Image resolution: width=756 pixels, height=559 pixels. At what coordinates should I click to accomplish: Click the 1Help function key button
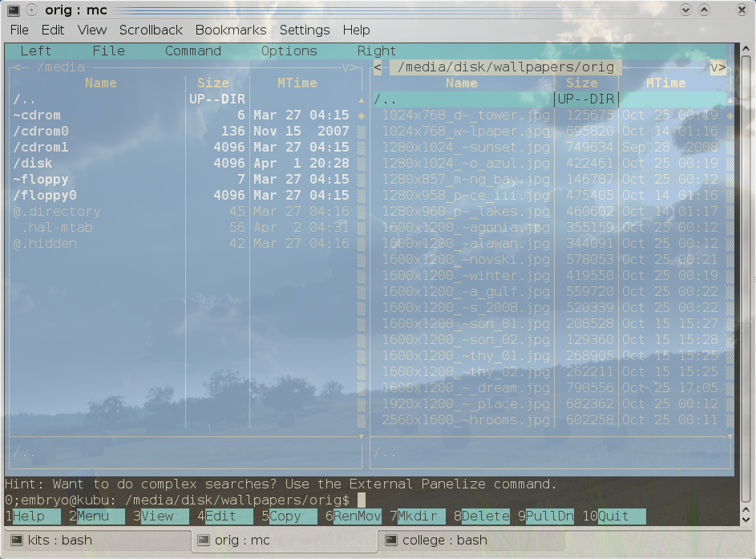(33, 516)
